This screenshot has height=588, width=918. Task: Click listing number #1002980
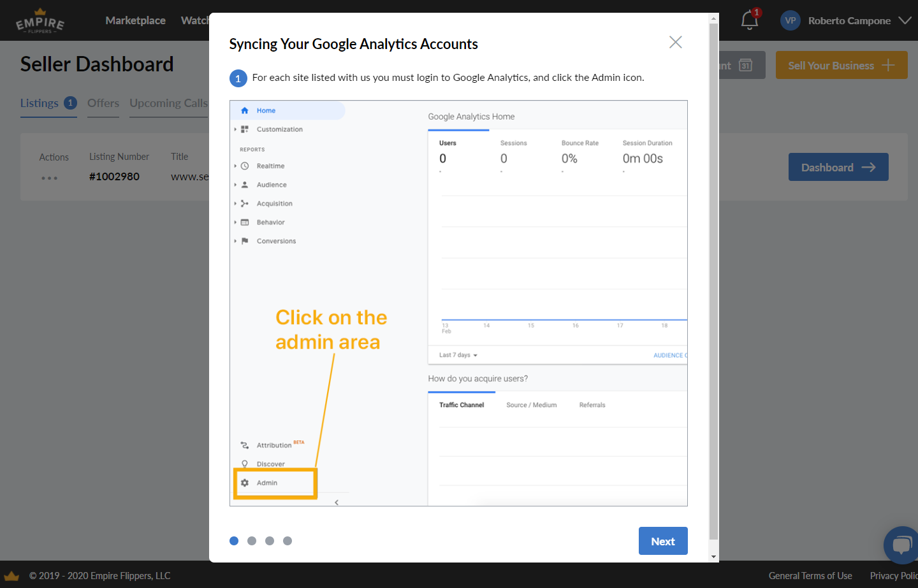[x=114, y=176]
